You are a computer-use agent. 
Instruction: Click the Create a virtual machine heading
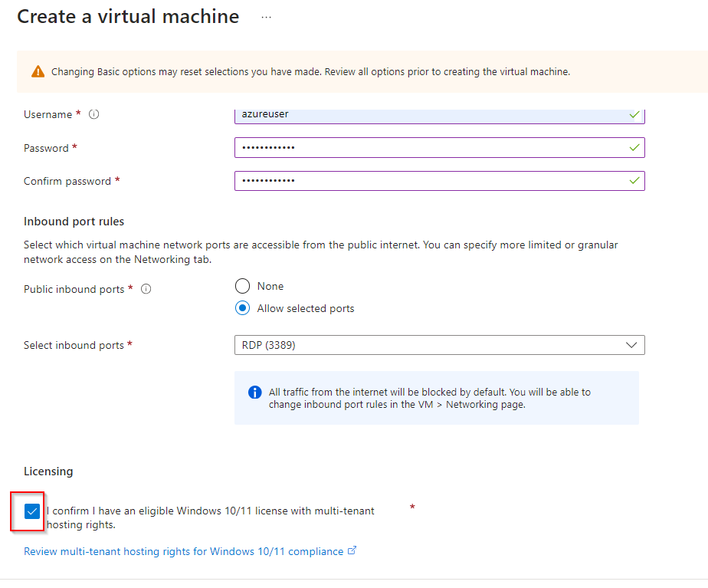[x=128, y=17]
